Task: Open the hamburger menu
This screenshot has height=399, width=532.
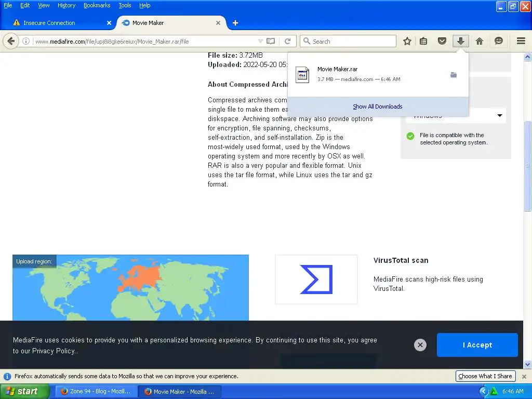Action: pos(521,42)
